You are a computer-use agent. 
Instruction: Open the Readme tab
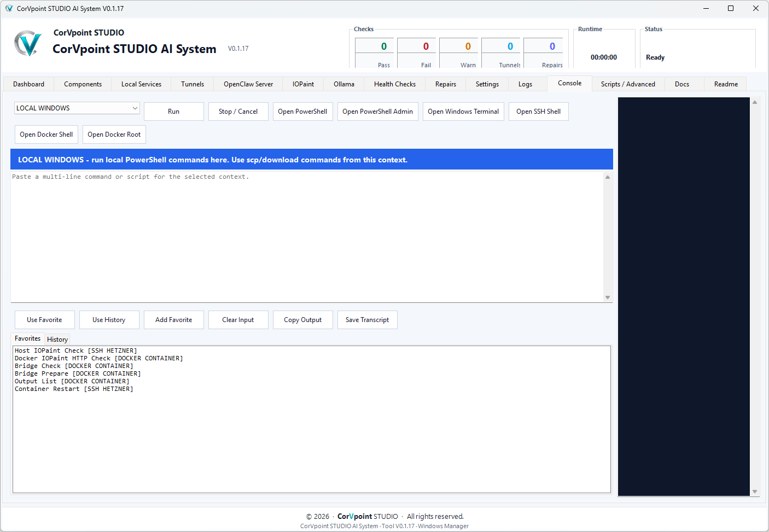[726, 84]
